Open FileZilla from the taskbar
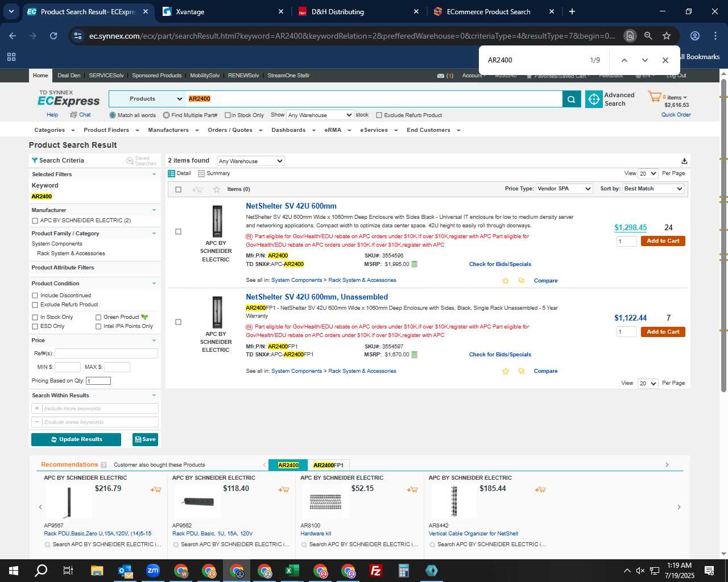Screen dimensions: 728x582 376,571
